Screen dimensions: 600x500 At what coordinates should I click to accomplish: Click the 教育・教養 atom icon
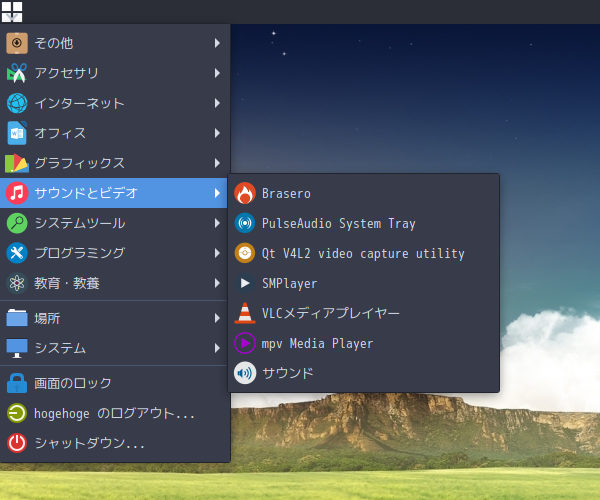point(17,283)
